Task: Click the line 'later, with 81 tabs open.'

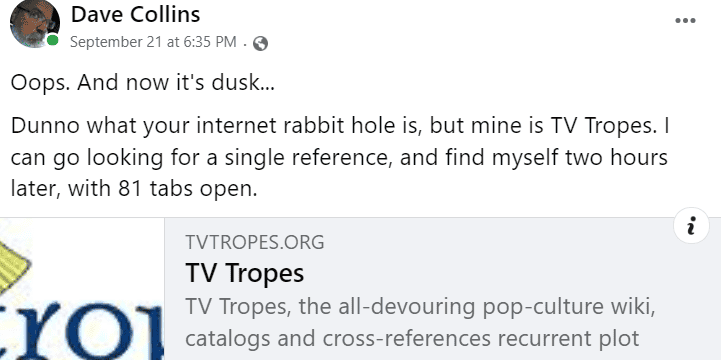Action: (x=134, y=189)
